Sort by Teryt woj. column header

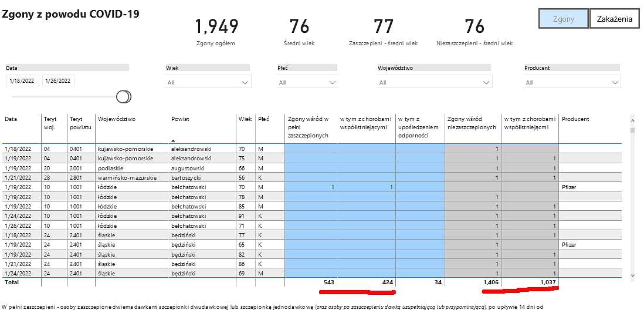point(50,123)
